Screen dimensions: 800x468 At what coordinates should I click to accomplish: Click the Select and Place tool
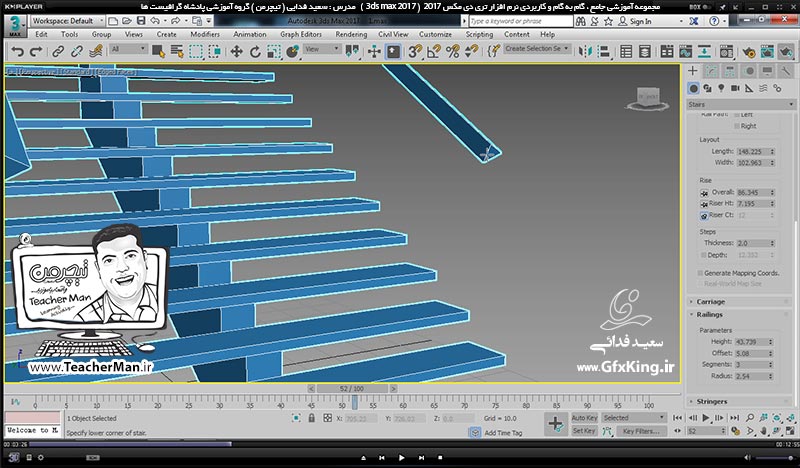click(293, 52)
